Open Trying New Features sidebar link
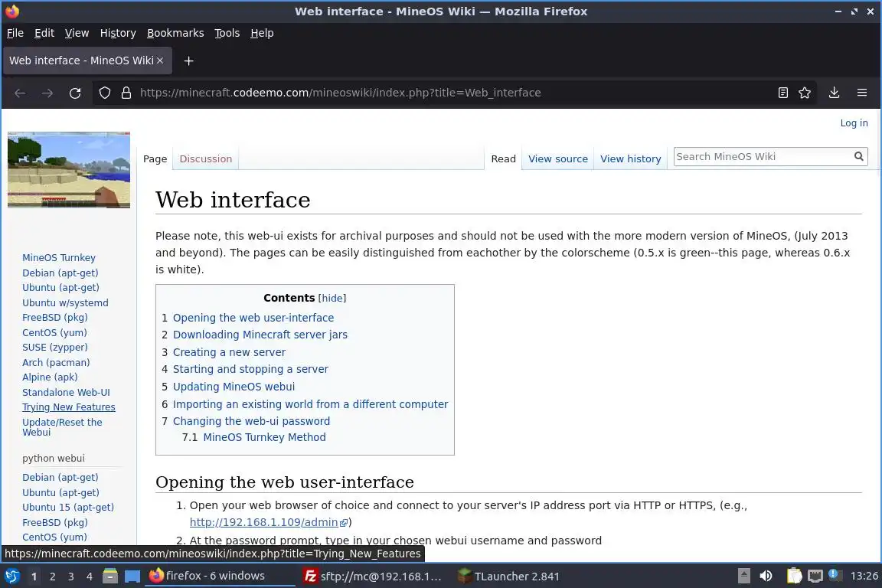 pyautogui.click(x=69, y=407)
